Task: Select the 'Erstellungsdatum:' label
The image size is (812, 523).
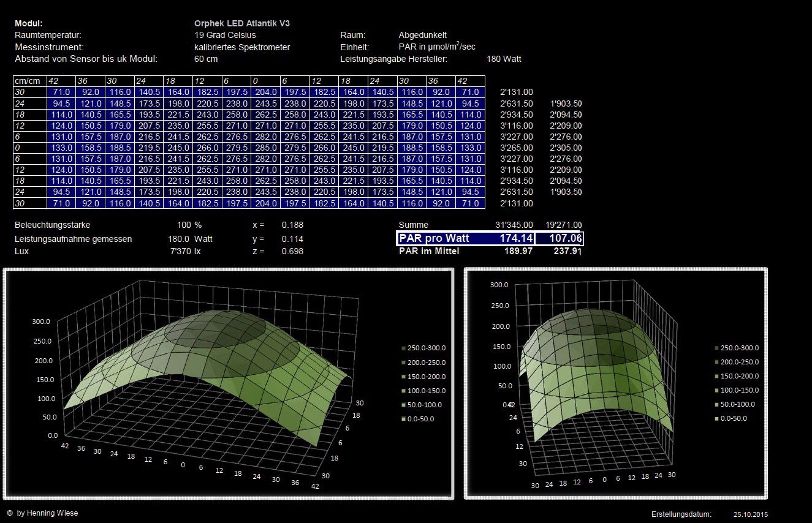Action: click(x=681, y=515)
